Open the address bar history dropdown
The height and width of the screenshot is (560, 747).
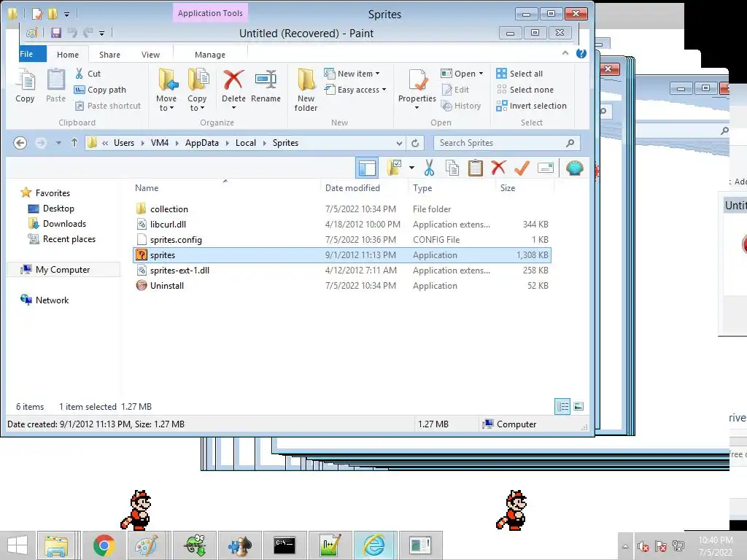coord(399,143)
